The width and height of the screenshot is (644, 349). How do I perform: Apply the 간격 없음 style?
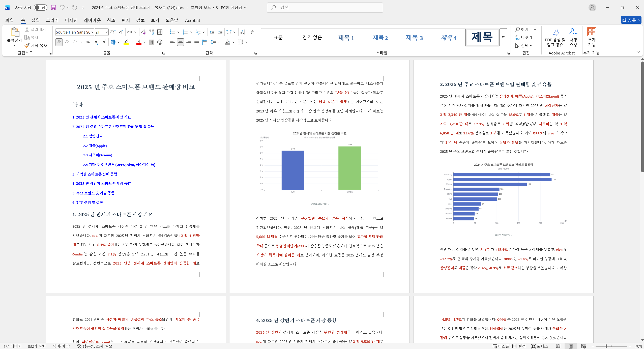click(x=312, y=38)
